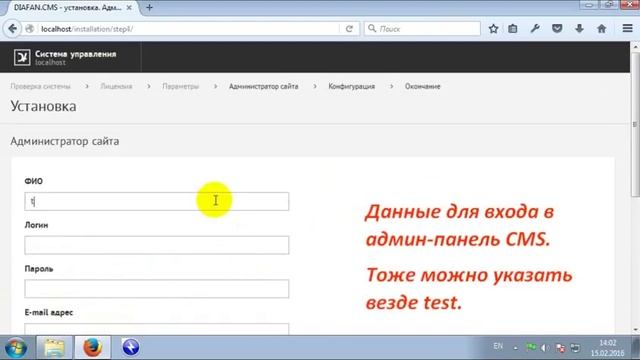Click the Конфигурация breadcrumb step
This screenshot has height=360, width=640.
pos(351,87)
